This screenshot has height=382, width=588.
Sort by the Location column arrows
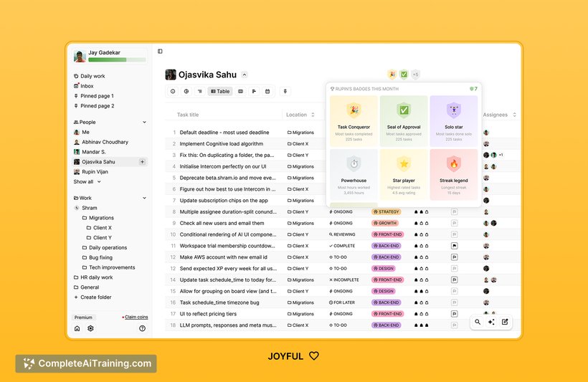click(313, 115)
